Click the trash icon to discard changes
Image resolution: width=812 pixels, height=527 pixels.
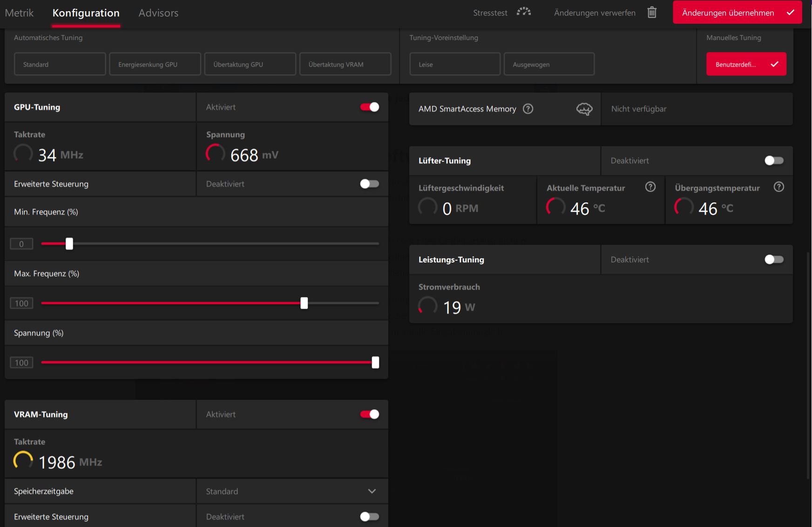click(652, 13)
